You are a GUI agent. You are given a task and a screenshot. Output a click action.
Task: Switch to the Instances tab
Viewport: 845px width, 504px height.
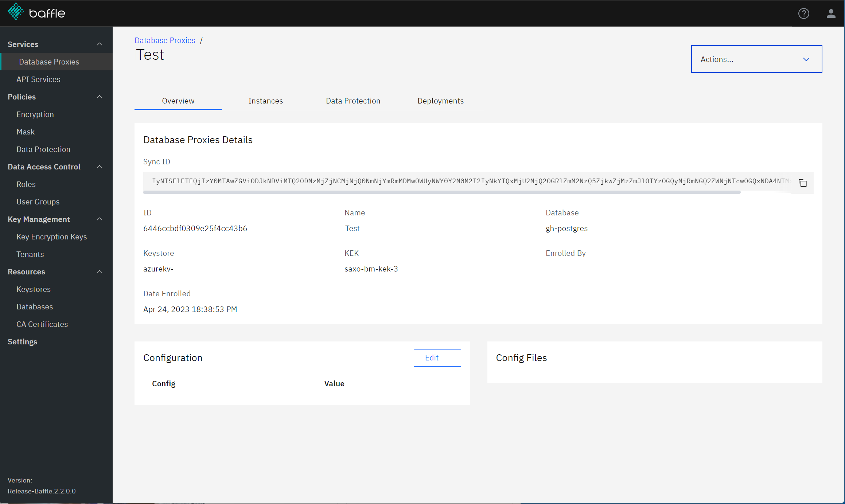[x=265, y=100]
